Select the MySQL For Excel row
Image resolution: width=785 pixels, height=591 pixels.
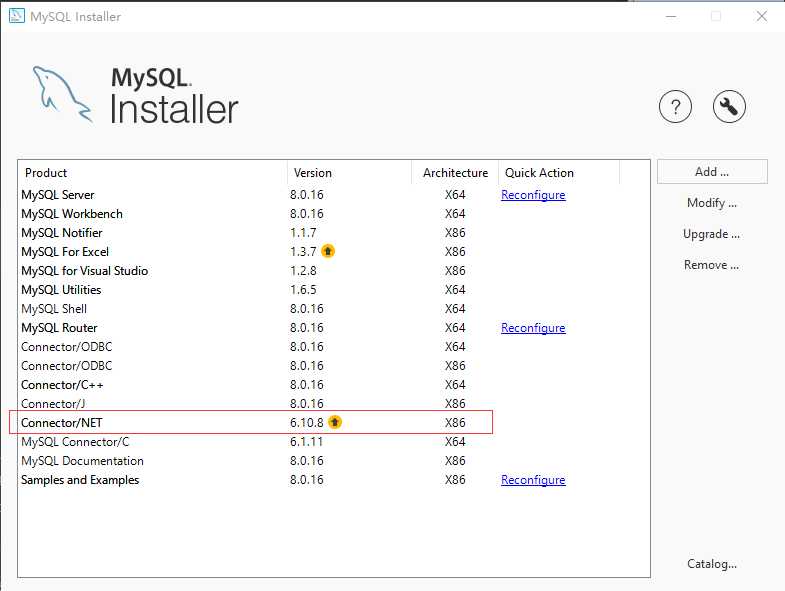[334, 252]
